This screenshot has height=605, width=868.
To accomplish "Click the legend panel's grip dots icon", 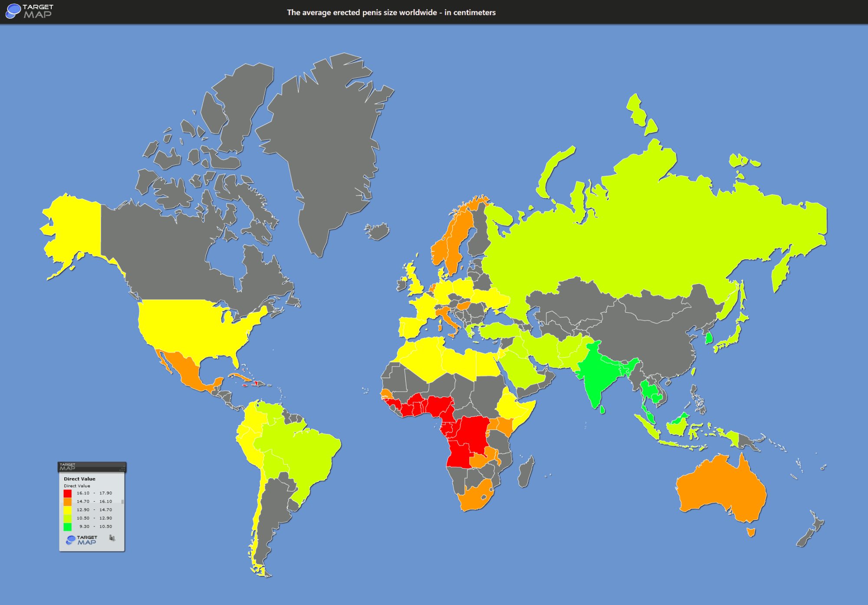I will click(x=122, y=469).
